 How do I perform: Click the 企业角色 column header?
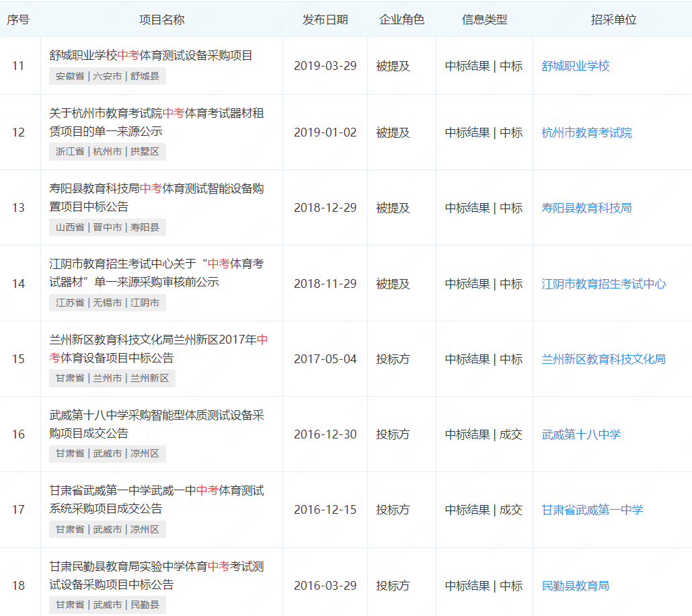[401, 20]
